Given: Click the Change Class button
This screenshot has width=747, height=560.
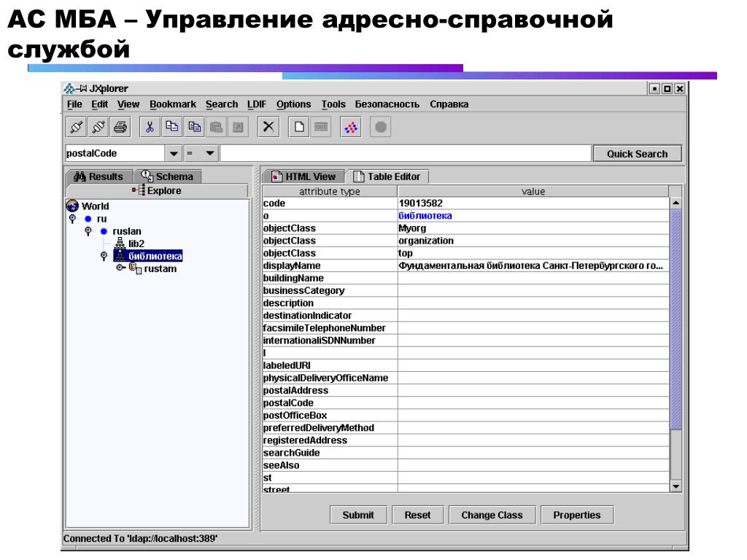Looking at the screenshot, I should (x=492, y=515).
